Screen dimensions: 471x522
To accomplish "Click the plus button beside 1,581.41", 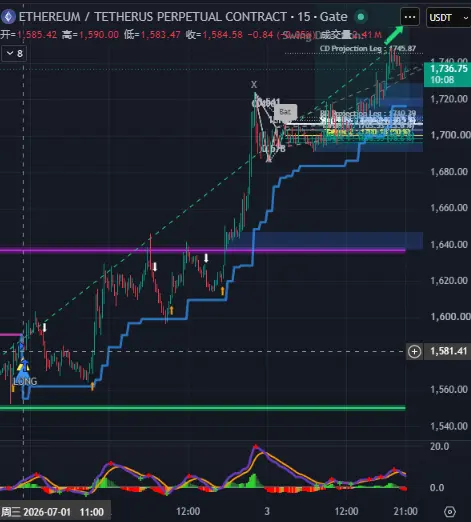I will point(414,351).
